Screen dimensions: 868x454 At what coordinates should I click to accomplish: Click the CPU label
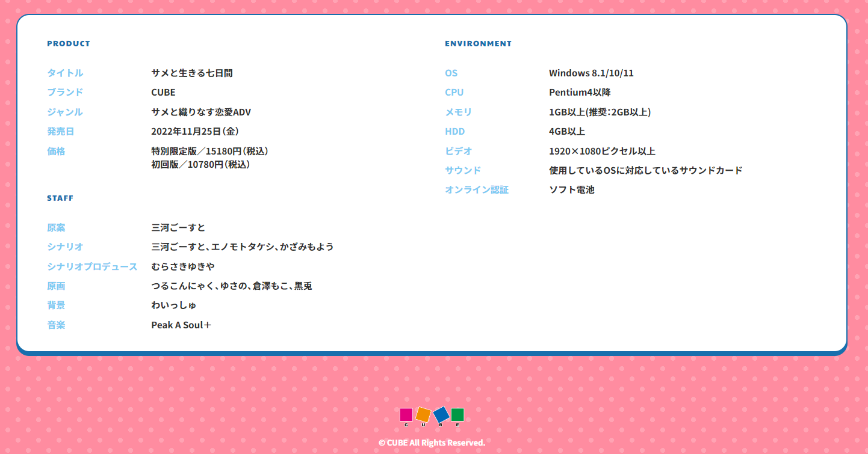click(454, 92)
